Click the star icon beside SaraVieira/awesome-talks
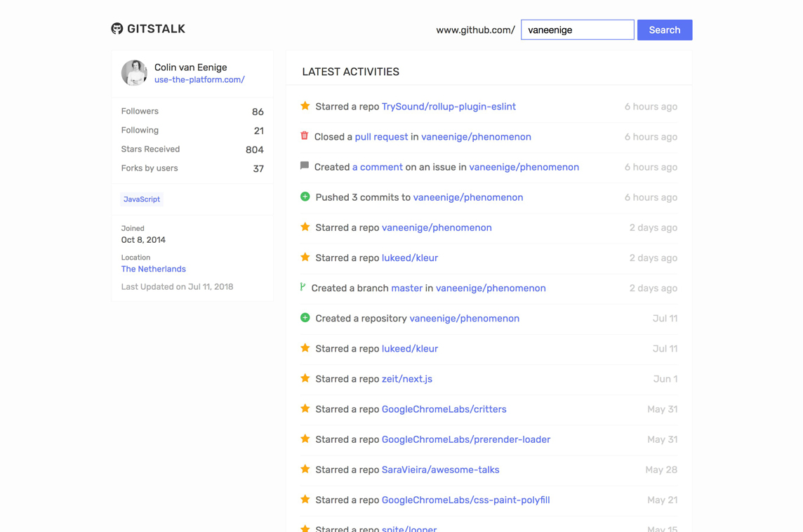Screen dimensions: 803x532 305,469
